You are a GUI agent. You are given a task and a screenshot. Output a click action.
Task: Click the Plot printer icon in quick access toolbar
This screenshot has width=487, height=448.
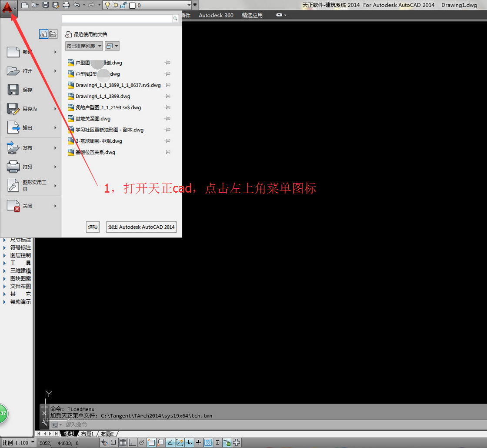66,5
